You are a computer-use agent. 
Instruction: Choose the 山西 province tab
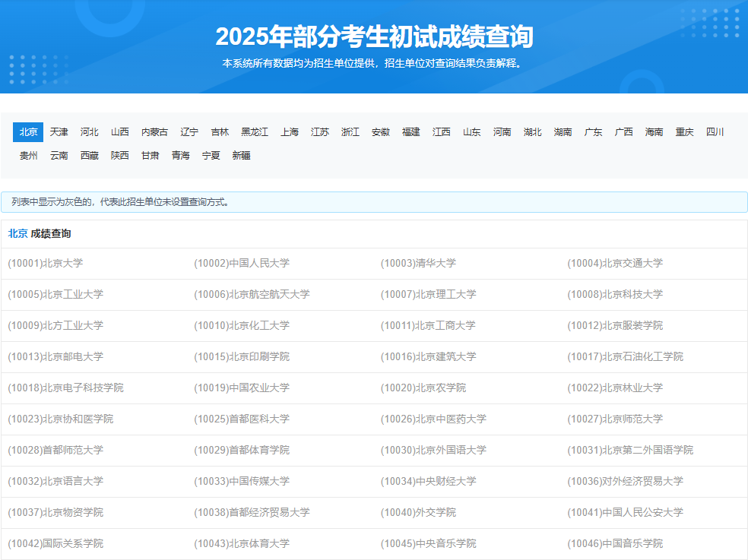click(x=120, y=132)
